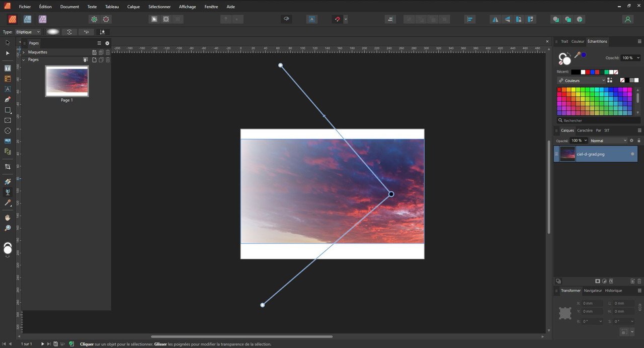Select the Place Image tool
This screenshot has width=644, height=348.
point(8,141)
